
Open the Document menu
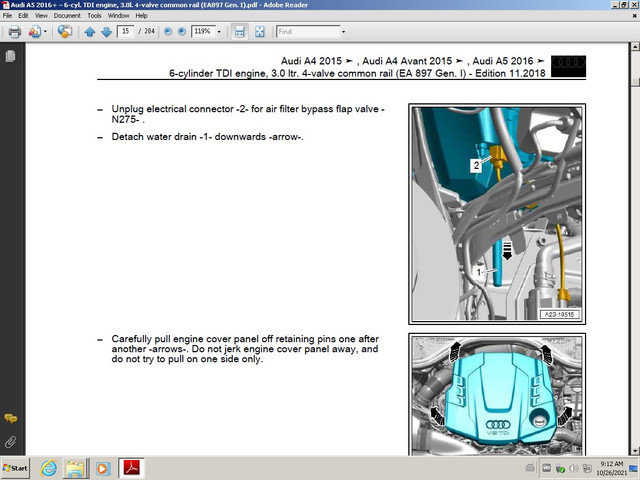[67, 16]
